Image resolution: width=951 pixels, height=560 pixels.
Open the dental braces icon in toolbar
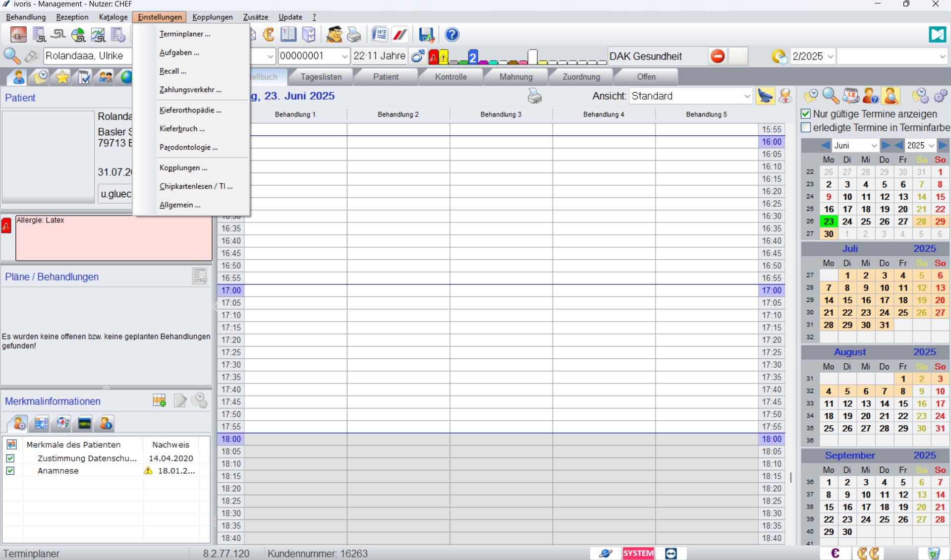(x=18, y=35)
